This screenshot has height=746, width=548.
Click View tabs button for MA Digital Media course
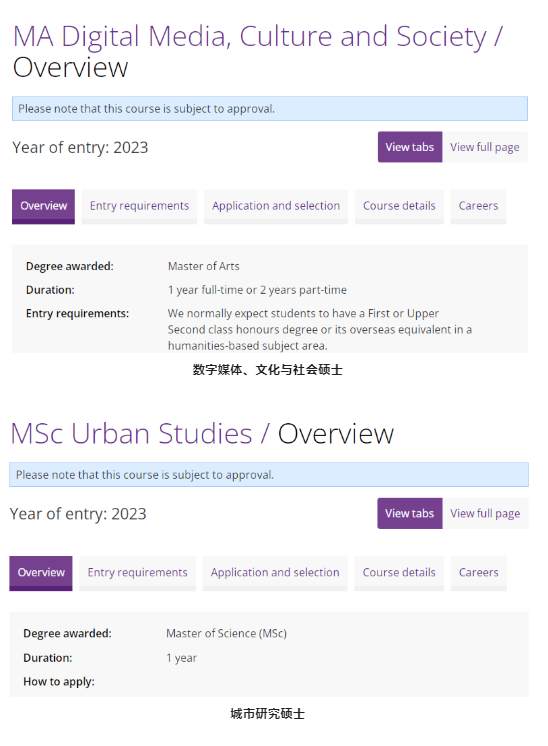[410, 147]
